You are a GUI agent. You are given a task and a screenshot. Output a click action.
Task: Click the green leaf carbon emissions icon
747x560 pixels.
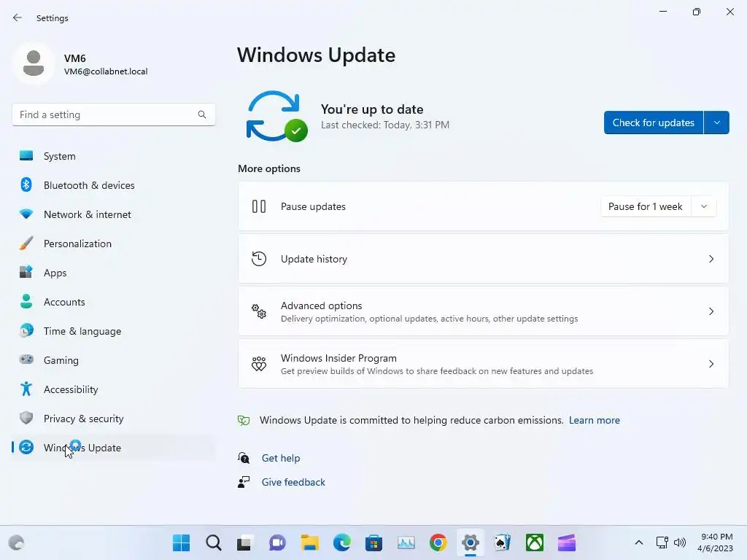point(244,421)
